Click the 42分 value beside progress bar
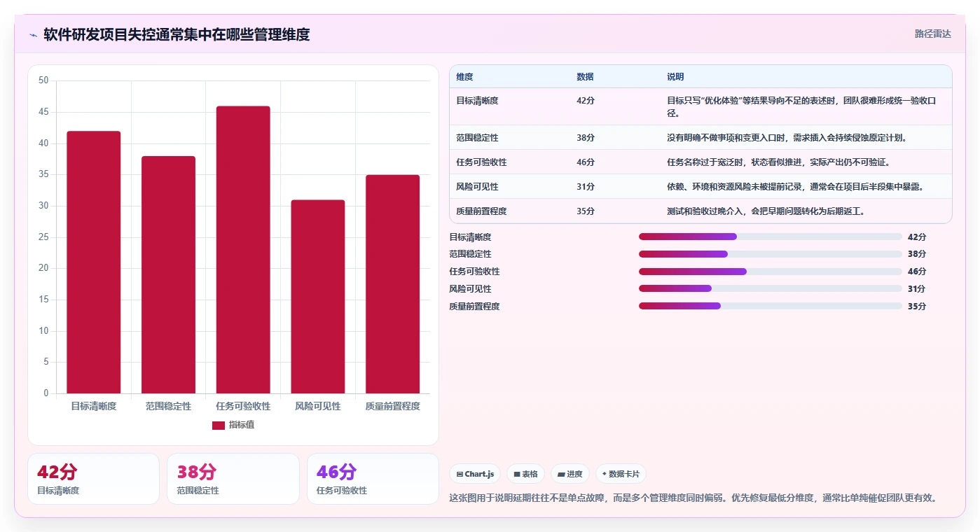The image size is (980, 532). [917, 237]
